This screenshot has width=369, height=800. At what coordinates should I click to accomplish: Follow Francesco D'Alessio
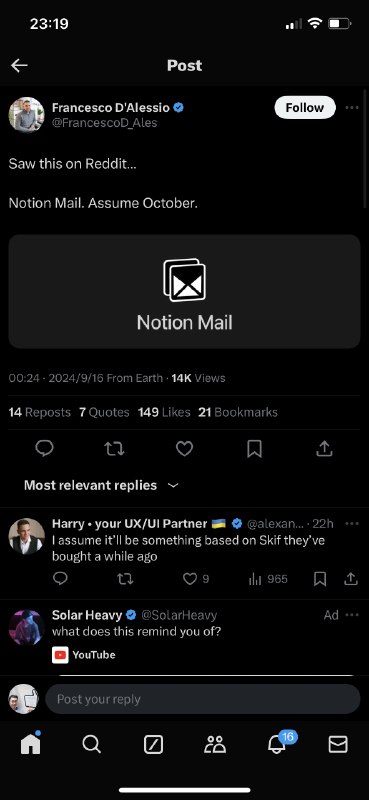tap(305, 108)
